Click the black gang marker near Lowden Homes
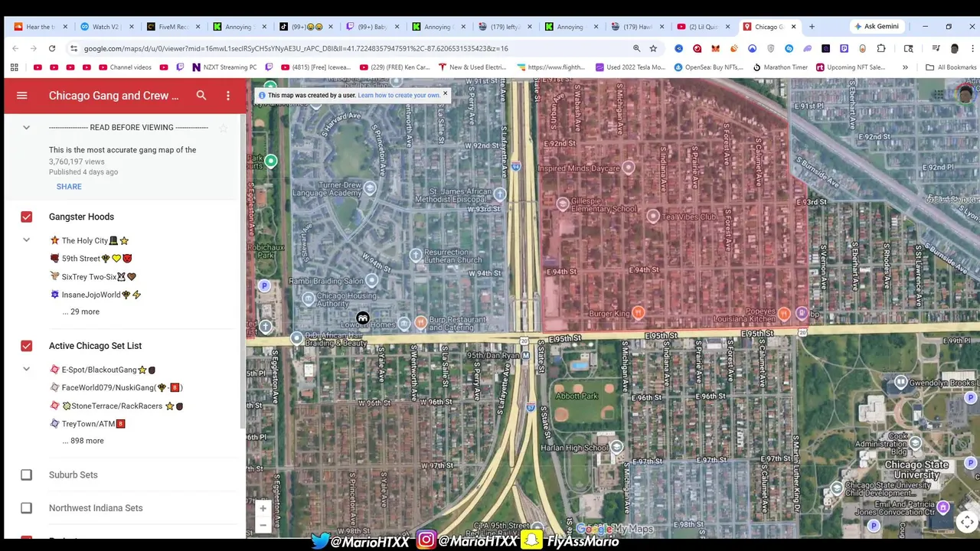The width and height of the screenshot is (980, 551). point(362,318)
